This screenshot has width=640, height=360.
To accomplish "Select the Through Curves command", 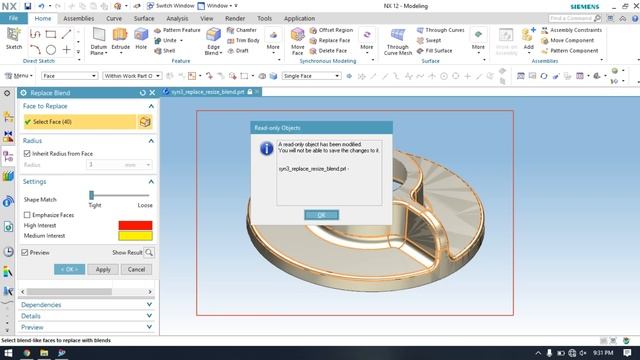I will pos(440,30).
